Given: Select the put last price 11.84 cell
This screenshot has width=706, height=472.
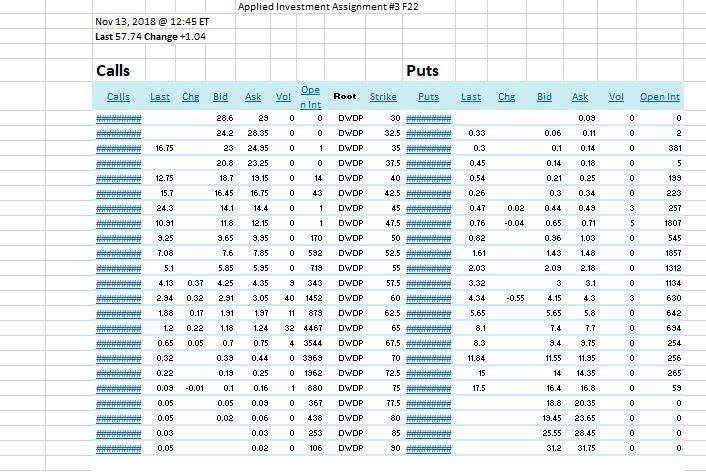Looking at the screenshot, I should pyautogui.click(x=477, y=358).
